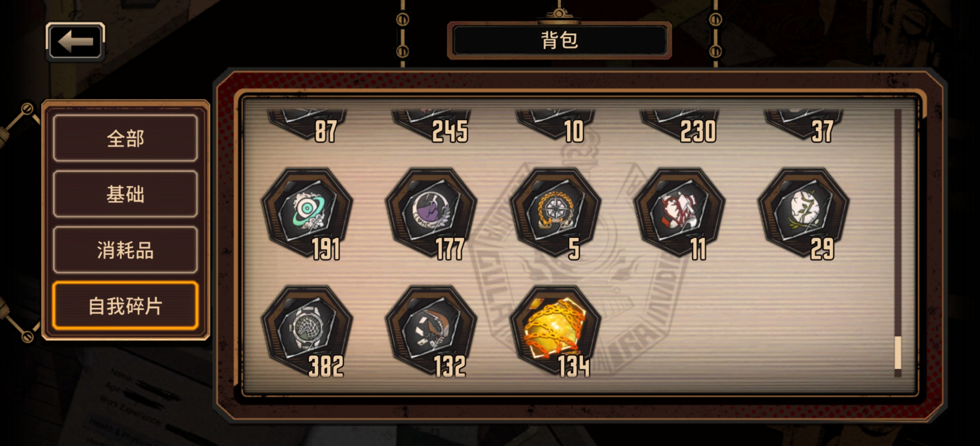Open the purple emblem shard numbered 177

(431, 213)
